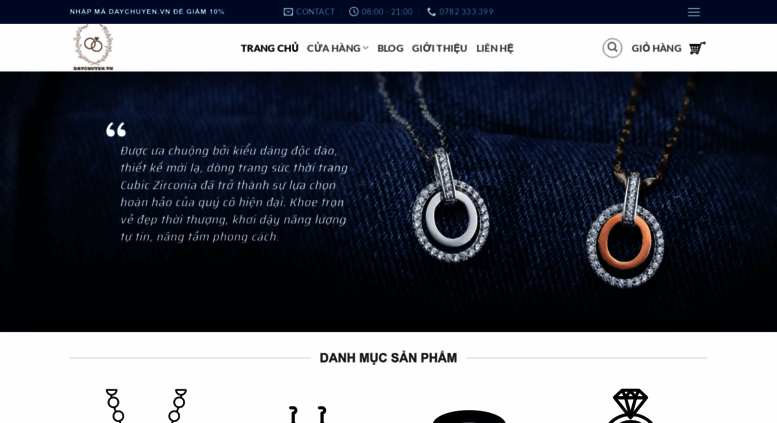Open the Giới Thiệu page

440,48
